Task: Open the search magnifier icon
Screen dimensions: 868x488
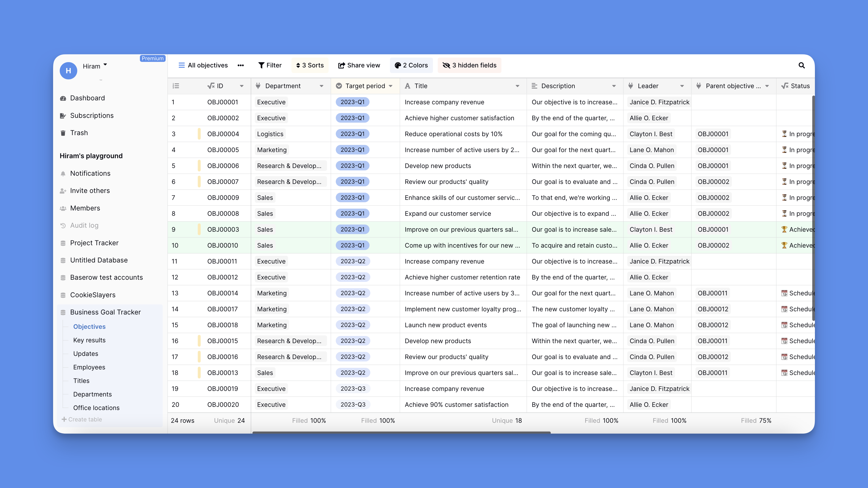Action: [802, 65]
